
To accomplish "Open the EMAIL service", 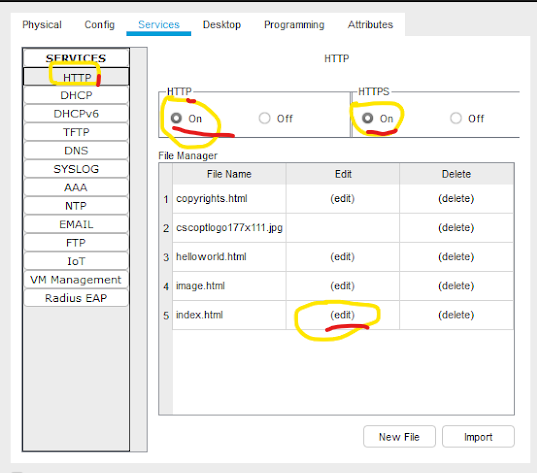I will (76, 224).
